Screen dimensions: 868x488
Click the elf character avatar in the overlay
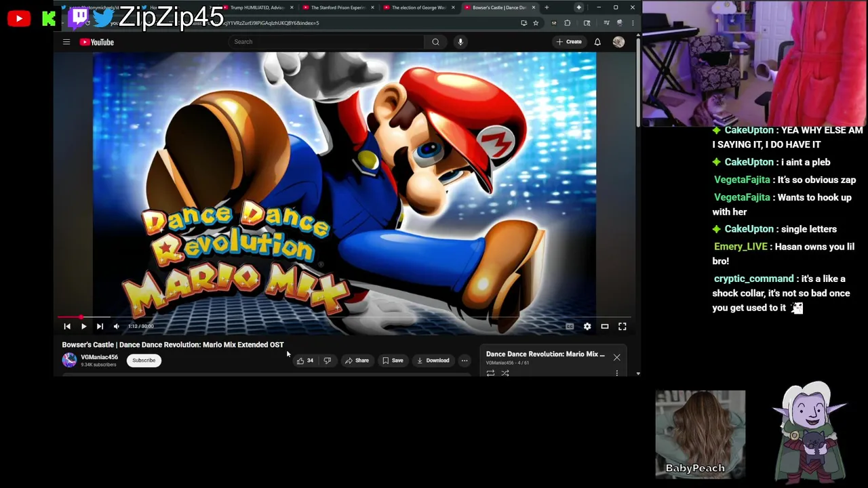(x=810, y=432)
